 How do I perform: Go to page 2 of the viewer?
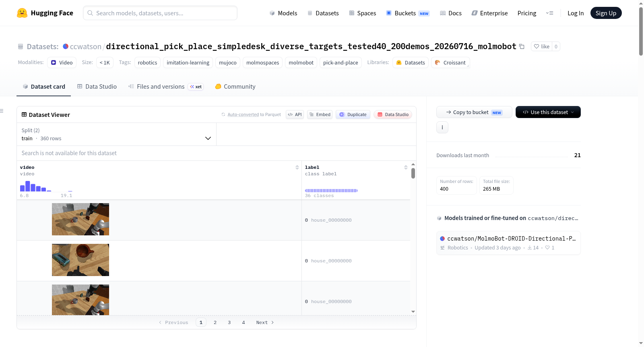[215, 322]
